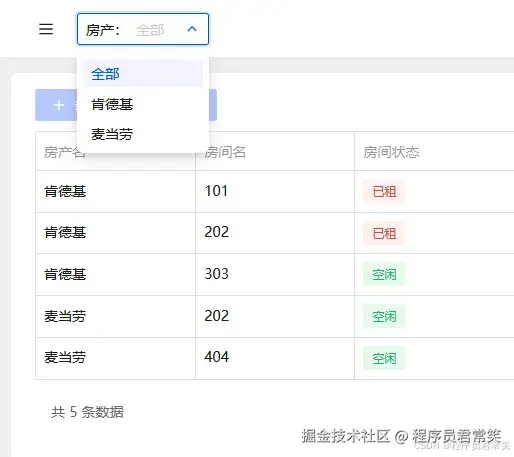Click 已租 status tag for room 101
This screenshot has height=457, width=514.
click(384, 192)
